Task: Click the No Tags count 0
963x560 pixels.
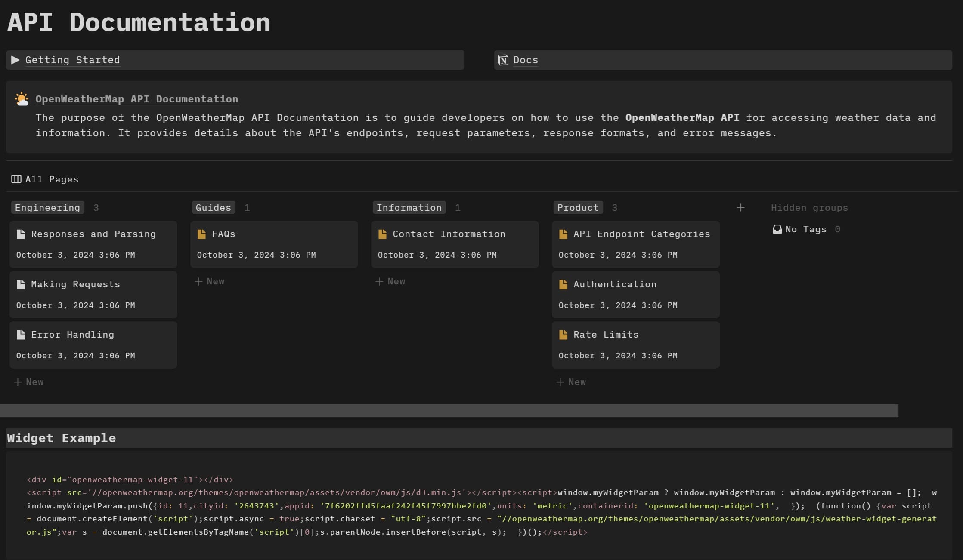Action: point(837,229)
